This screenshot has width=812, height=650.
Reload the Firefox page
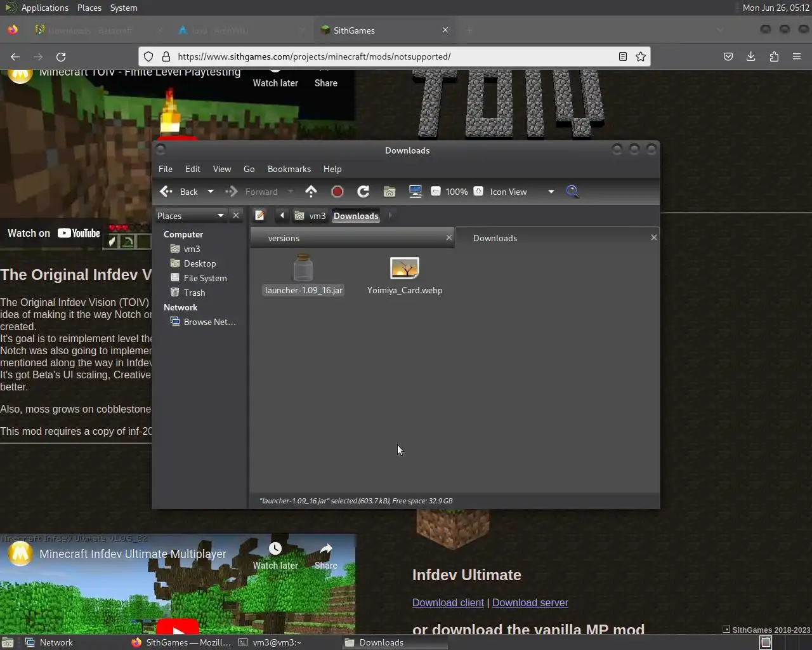click(61, 56)
